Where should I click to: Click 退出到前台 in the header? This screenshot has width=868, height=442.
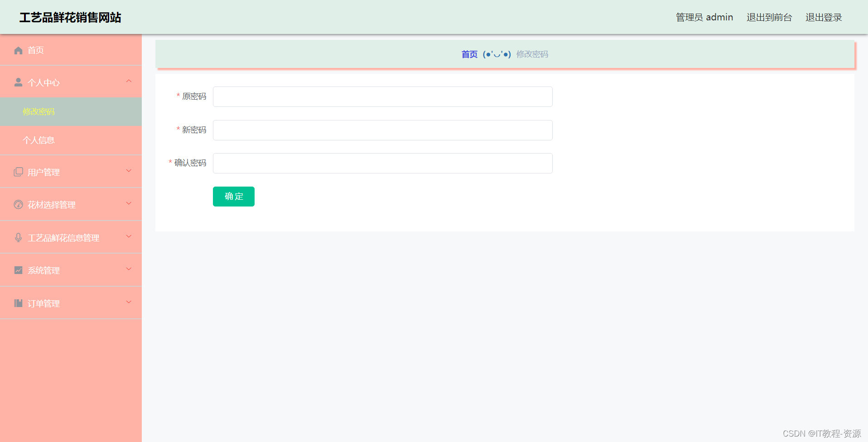point(769,17)
